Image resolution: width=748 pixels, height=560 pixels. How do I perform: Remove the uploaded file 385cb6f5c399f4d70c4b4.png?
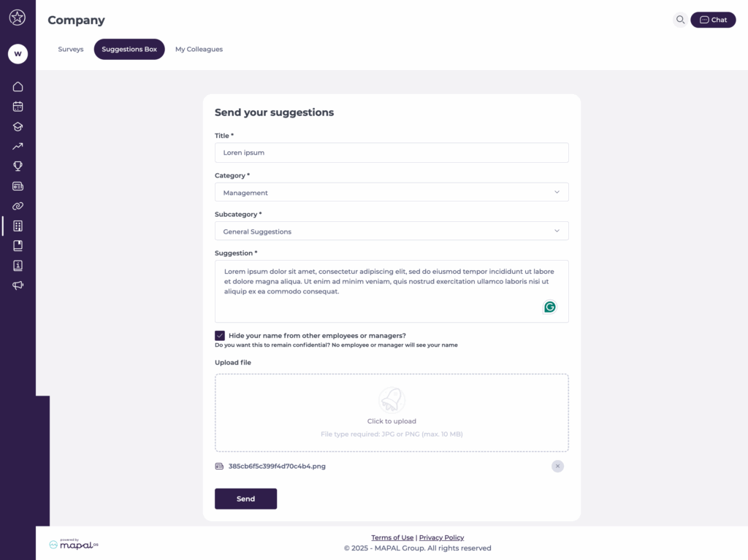[x=557, y=466]
